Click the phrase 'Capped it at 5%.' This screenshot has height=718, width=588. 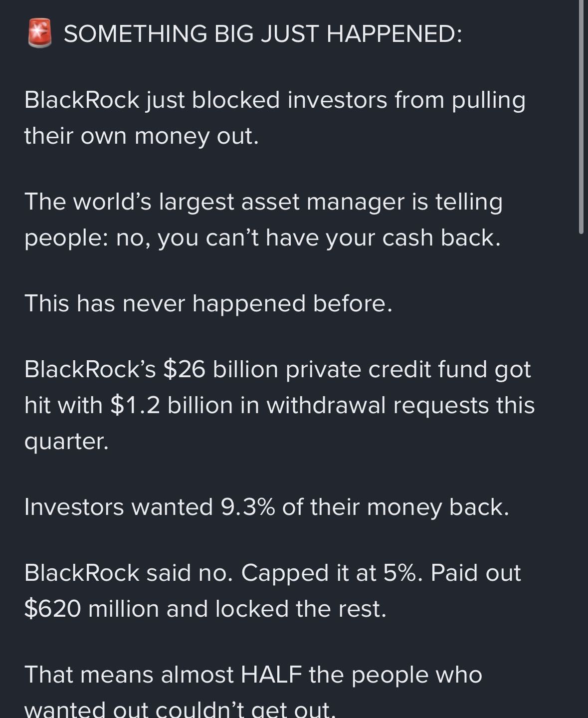(333, 573)
